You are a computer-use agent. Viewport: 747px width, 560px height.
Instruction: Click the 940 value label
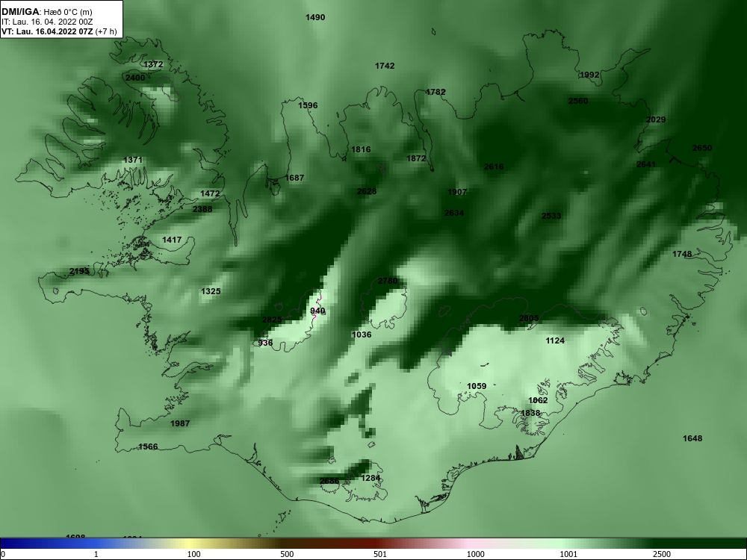tap(317, 311)
